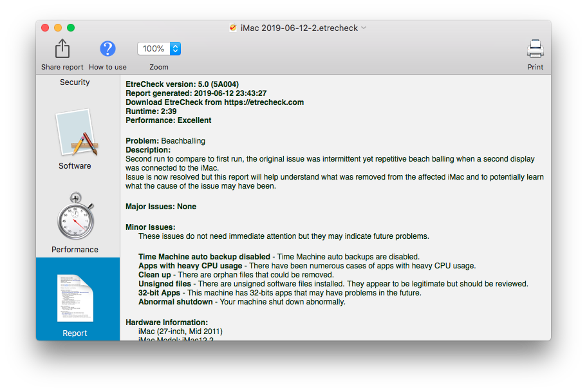
Task: Click the Performance sidebar label
Action: tap(75, 250)
